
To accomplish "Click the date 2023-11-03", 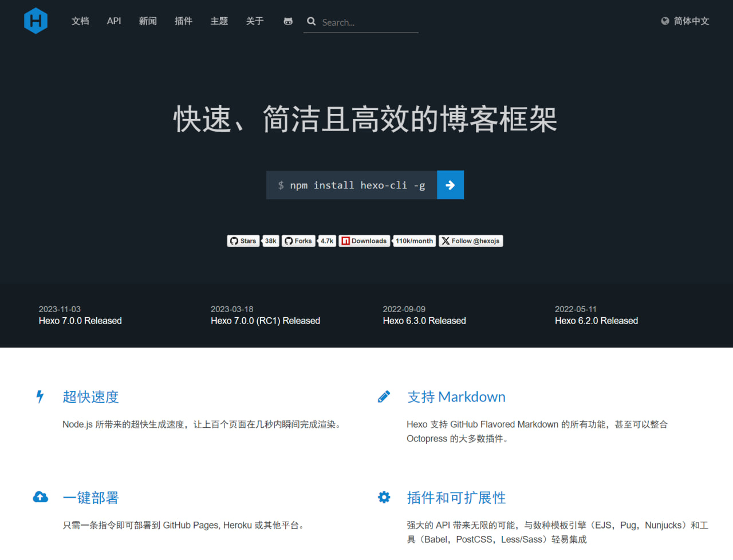I will click(x=60, y=309).
